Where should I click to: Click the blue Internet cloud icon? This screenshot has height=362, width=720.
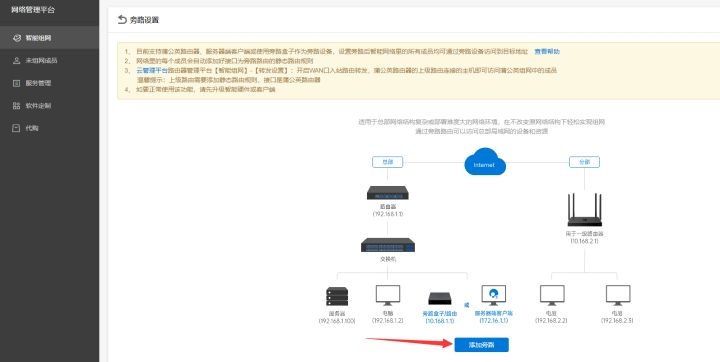[x=485, y=162]
